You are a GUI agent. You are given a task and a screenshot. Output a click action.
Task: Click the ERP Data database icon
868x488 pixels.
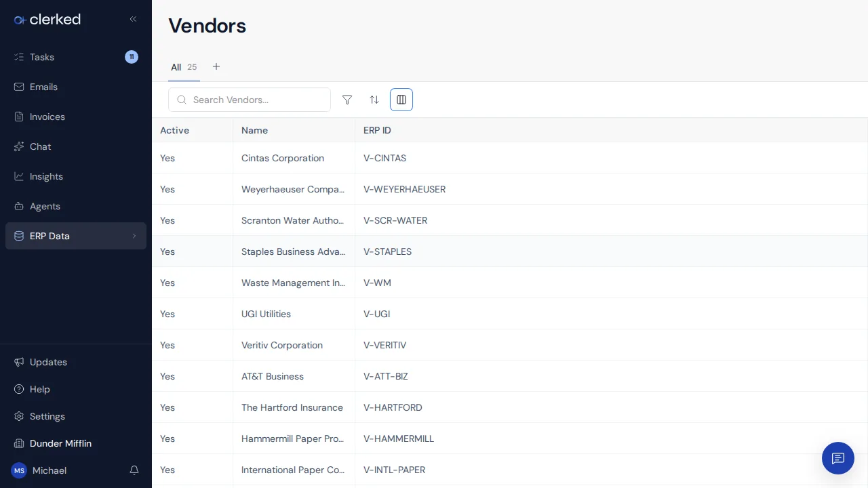19,236
